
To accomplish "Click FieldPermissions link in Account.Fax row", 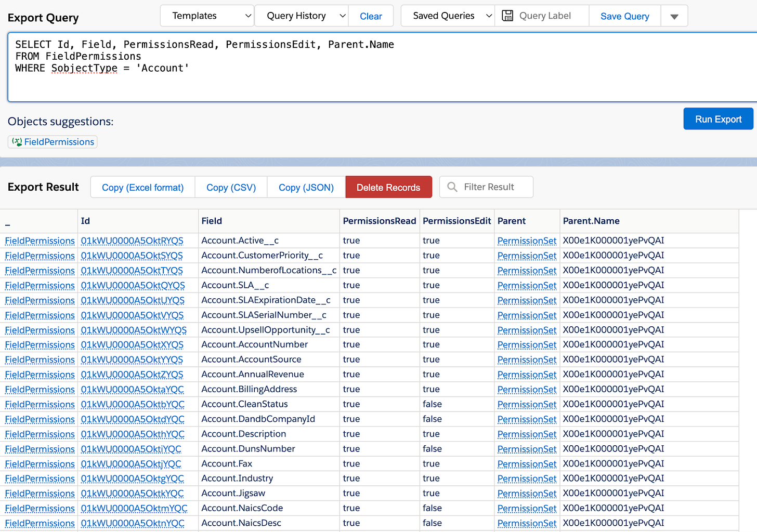I will [x=40, y=464].
